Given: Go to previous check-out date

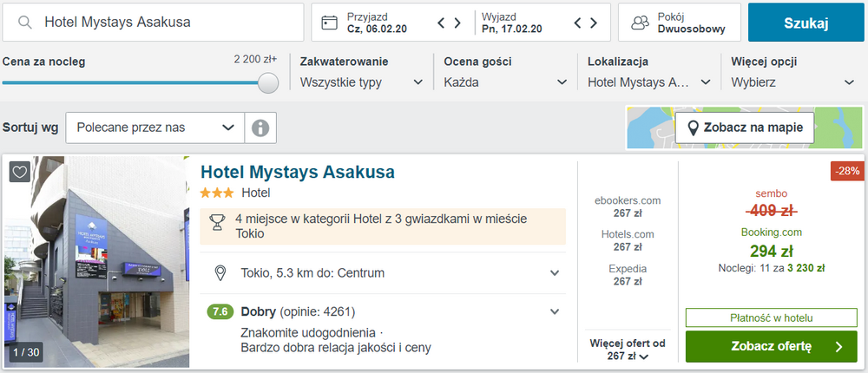Looking at the screenshot, I should coord(577,23).
